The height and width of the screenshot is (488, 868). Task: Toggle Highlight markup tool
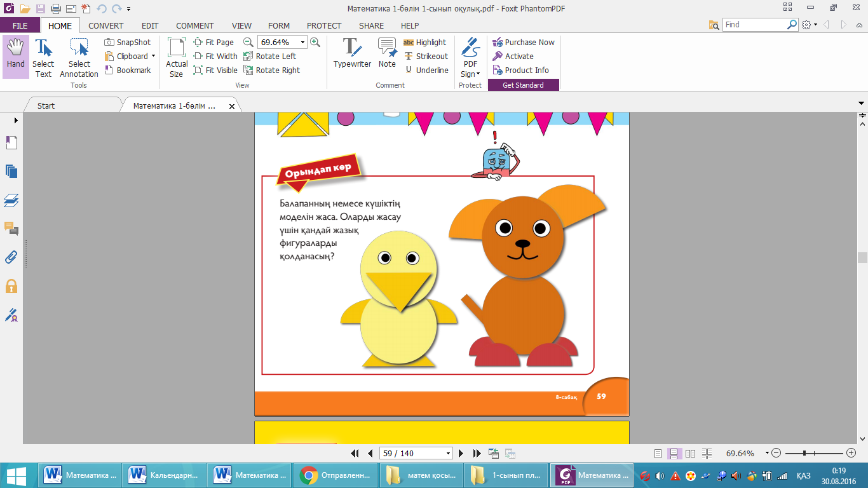coord(425,42)
